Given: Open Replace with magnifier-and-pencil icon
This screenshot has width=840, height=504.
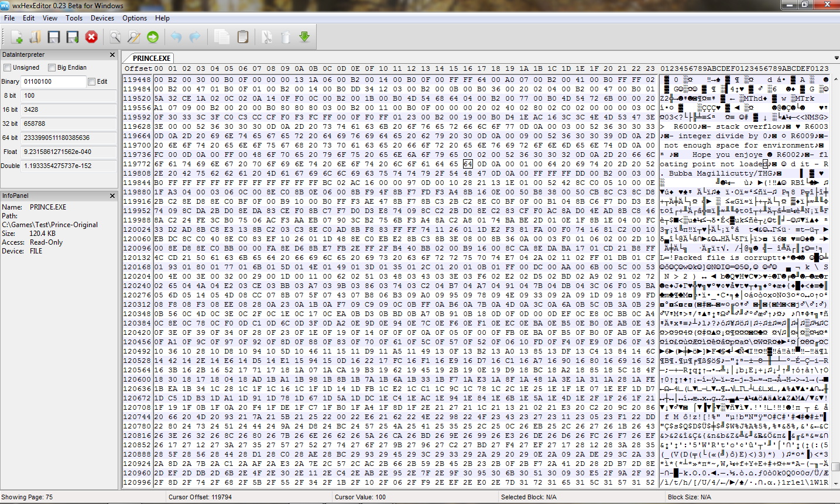Looking at the screenshot, I should 134,37.
